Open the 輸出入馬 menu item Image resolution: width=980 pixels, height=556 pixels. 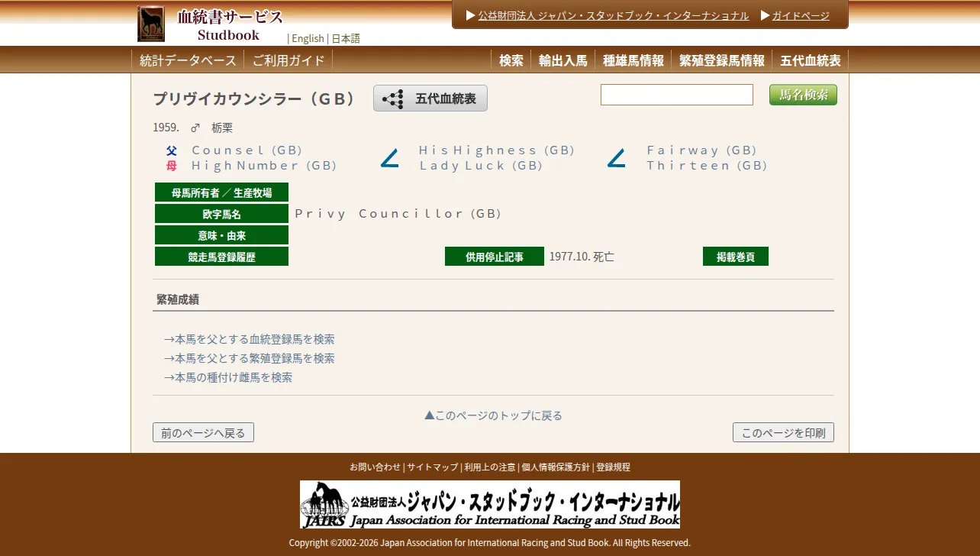pos(563,60)
